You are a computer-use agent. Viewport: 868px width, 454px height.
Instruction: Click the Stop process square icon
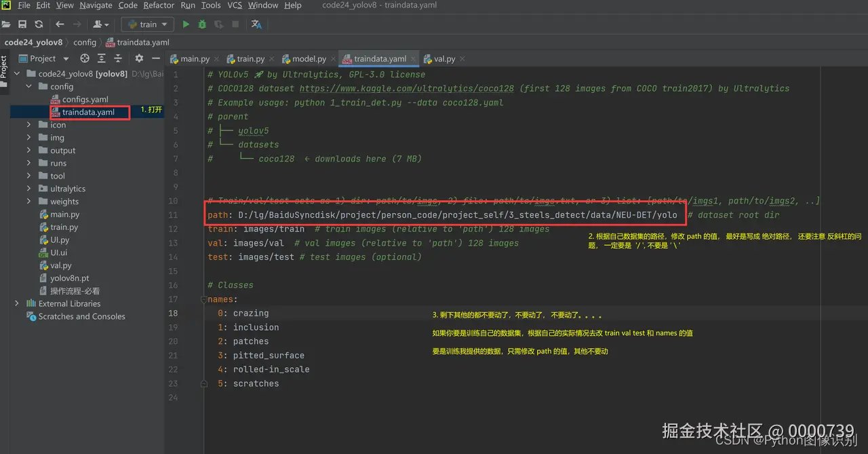tap(235, 24)
